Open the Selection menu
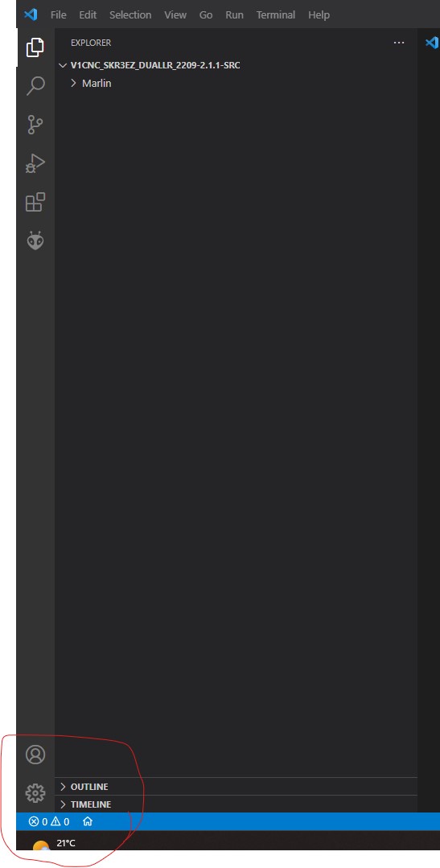 tap(130, 15)
